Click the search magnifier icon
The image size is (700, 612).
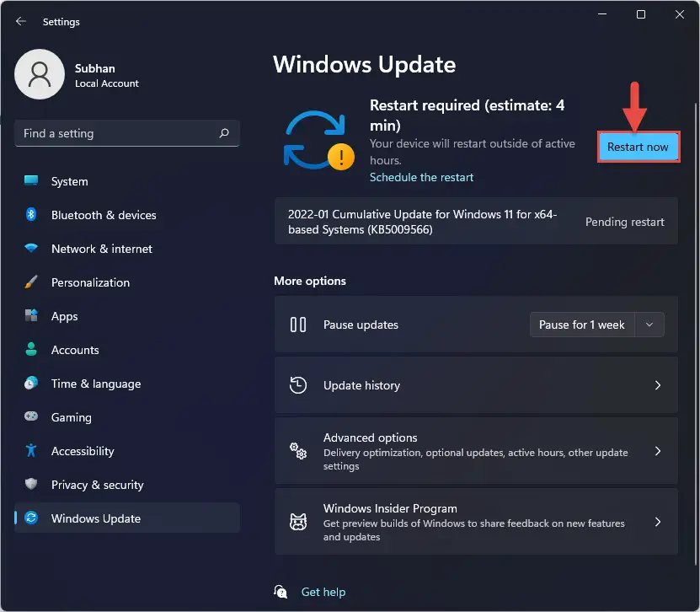[224, 132]
